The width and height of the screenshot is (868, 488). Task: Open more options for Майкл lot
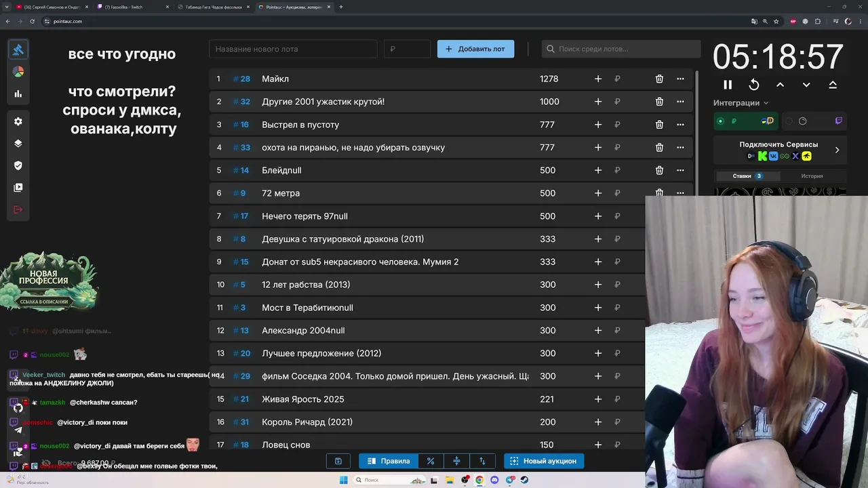680,79
